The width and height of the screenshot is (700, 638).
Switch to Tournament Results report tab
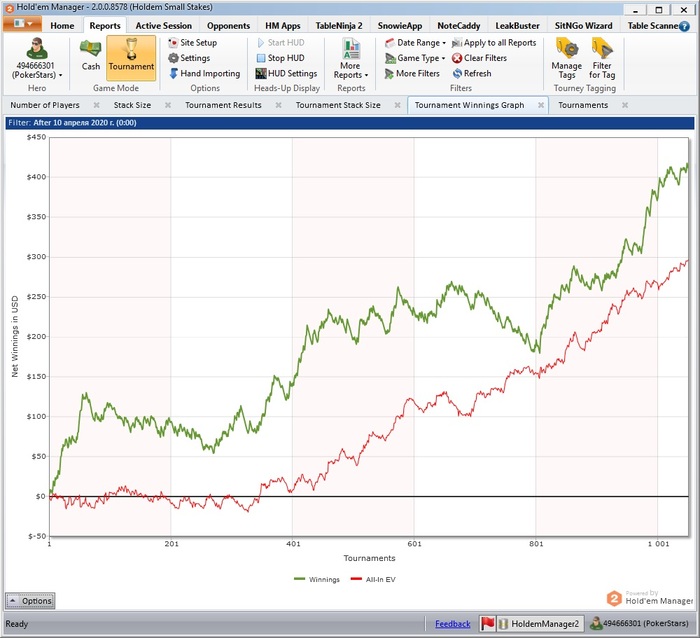tap(223, 105)
